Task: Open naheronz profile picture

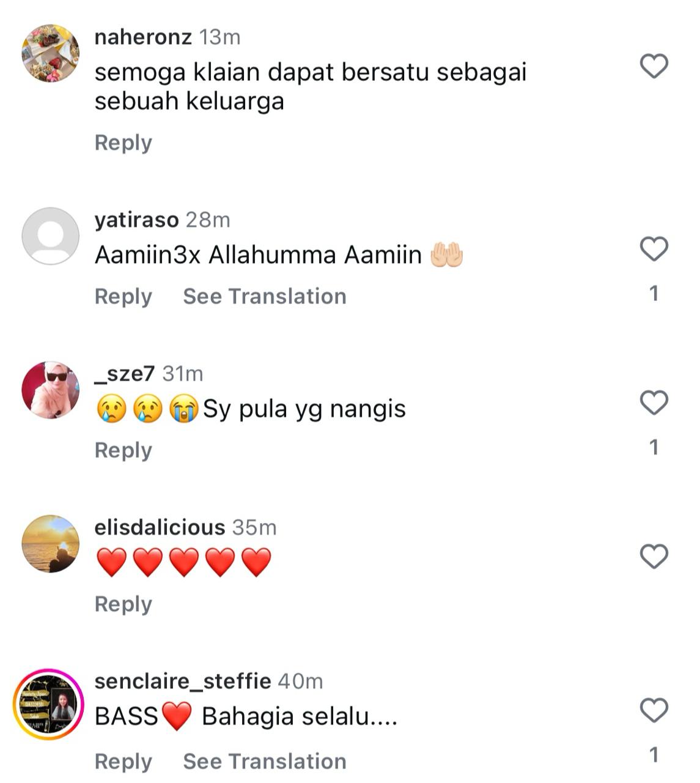Action: click(x=50, y=53)
